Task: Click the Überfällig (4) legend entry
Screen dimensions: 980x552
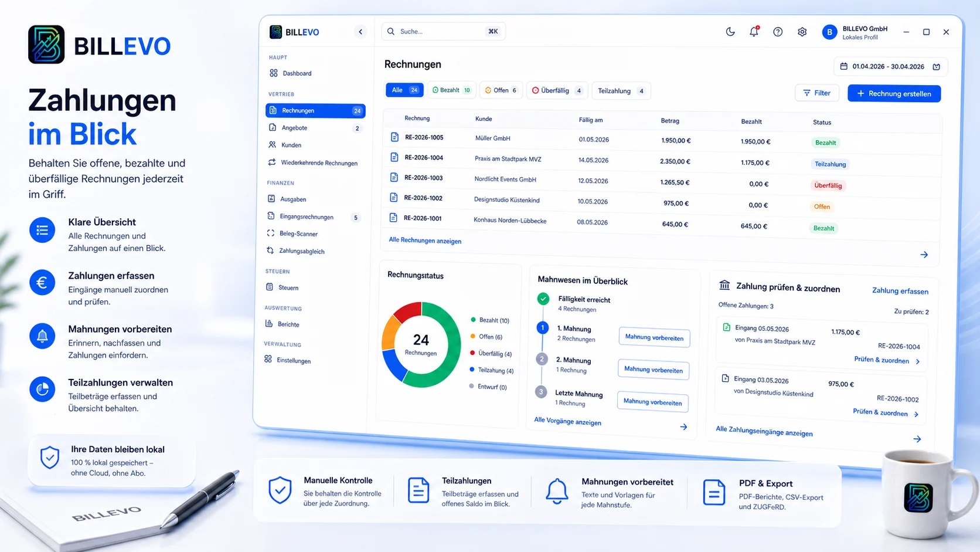Action: pos(491,354)
